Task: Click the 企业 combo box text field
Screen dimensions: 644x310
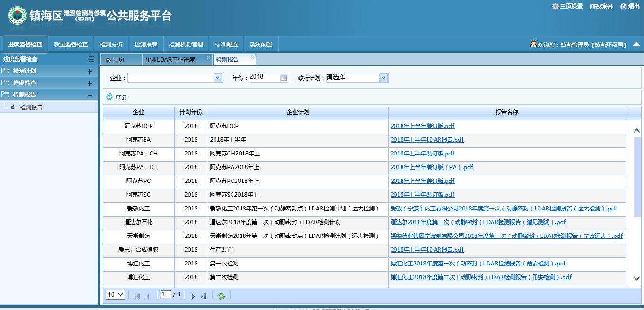Action: point(170,78)
